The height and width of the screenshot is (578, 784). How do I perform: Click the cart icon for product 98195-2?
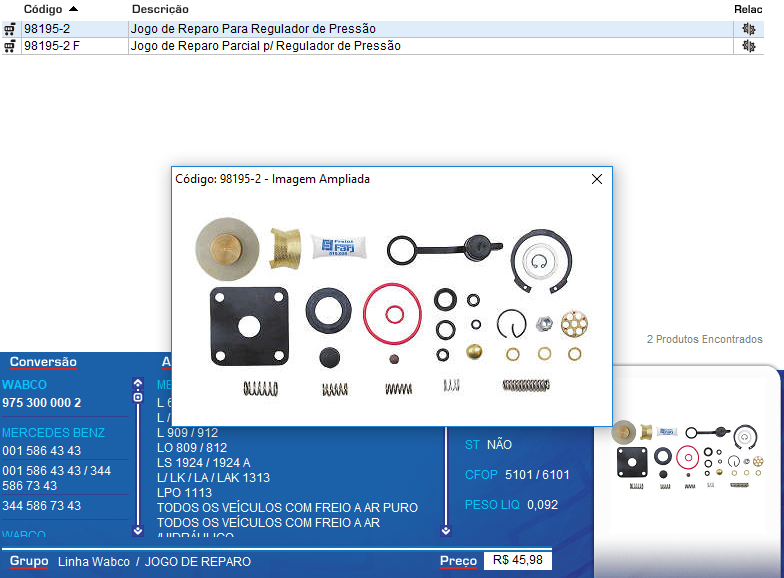click(x=10, y=29)
